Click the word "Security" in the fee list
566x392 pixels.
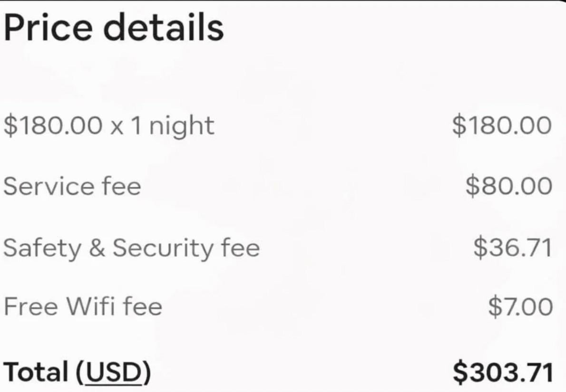(162, 248)
